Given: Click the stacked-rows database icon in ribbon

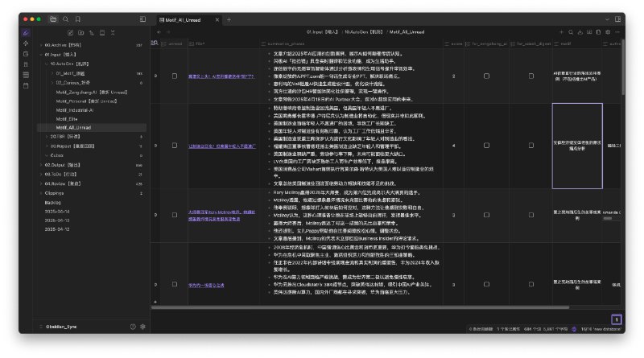Looking at the screenshot, I should tap(26, 75).
